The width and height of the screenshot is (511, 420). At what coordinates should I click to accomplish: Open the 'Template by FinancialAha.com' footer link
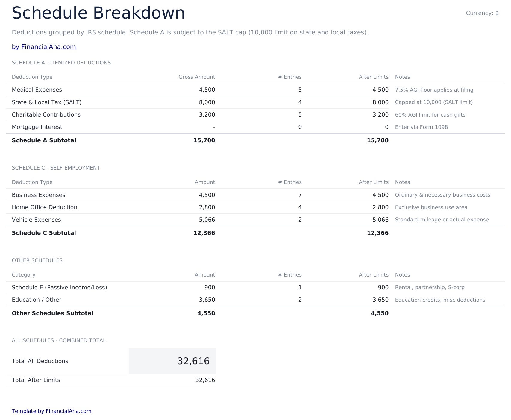click(51, 411)
